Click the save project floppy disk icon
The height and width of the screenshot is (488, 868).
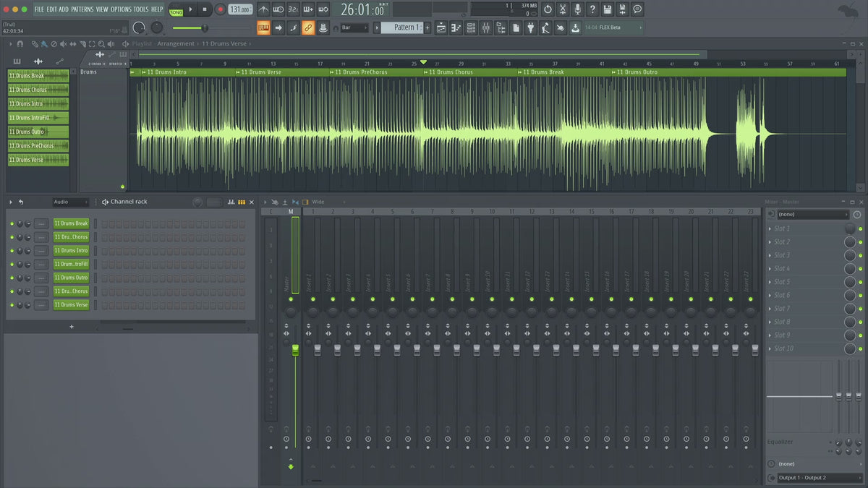[x=607, y=9]
